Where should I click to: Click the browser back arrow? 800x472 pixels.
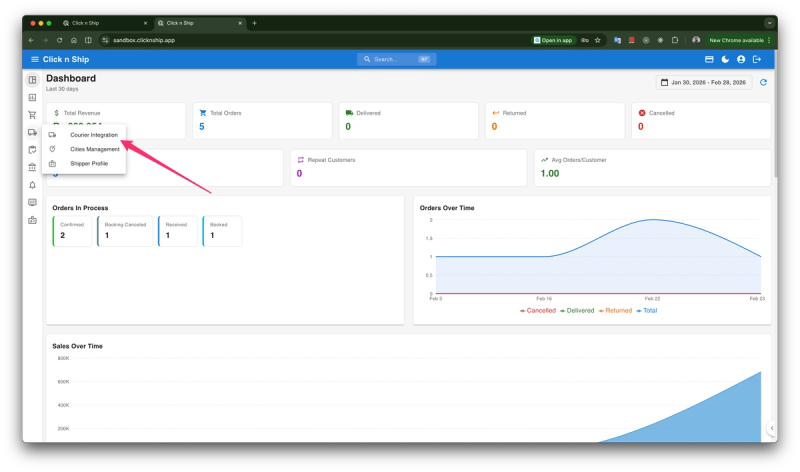31,40
